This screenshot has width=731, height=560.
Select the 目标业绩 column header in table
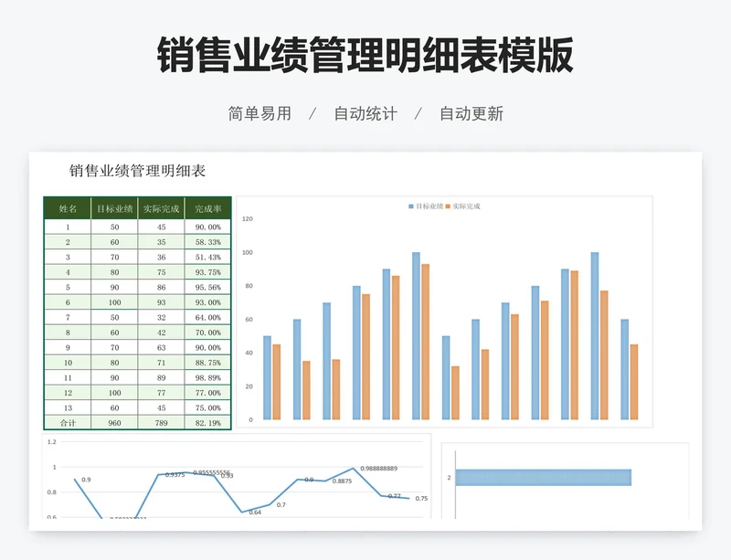[x=115, y=208]
